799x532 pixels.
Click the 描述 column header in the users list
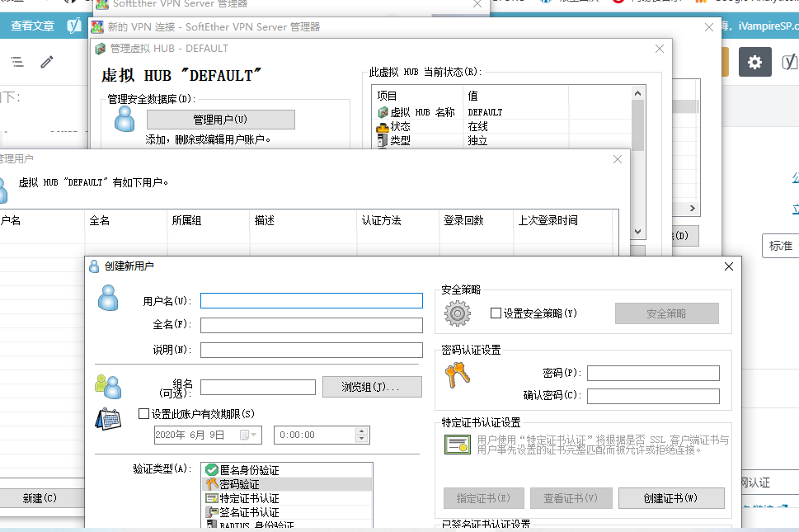click(x=303, y=220)
